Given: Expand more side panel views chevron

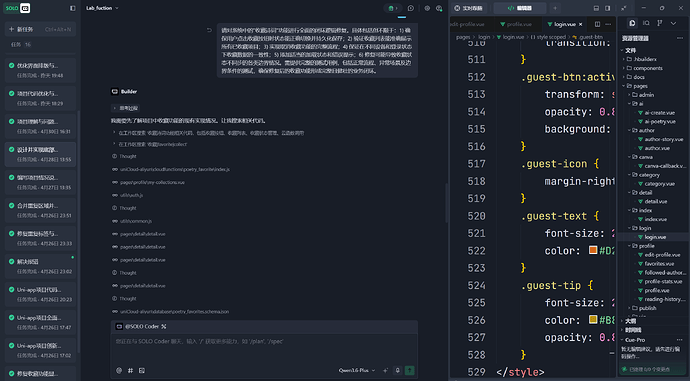Looking at the screenshot, I should pyautogui.click(x=673, y=23).
